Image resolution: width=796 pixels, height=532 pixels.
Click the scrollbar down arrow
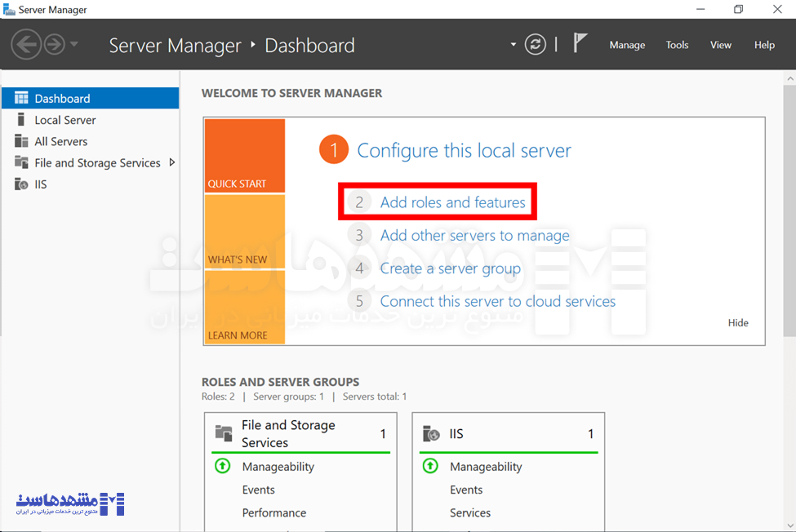coord(790,525)
